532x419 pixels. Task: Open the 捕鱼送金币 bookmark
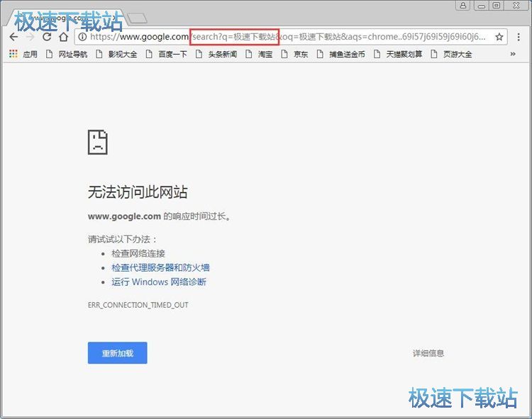point(340,55)
